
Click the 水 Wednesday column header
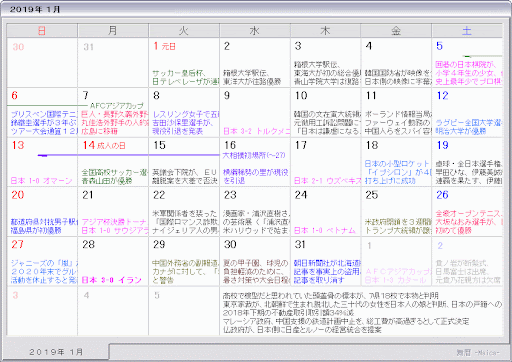pyautogui.click(x=255, y=31)
